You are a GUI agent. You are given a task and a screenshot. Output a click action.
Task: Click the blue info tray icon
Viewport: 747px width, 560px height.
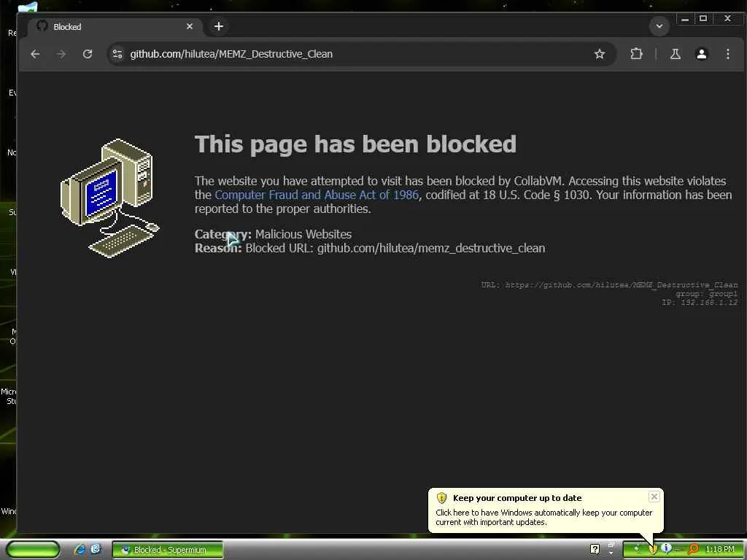click(666, 549)
